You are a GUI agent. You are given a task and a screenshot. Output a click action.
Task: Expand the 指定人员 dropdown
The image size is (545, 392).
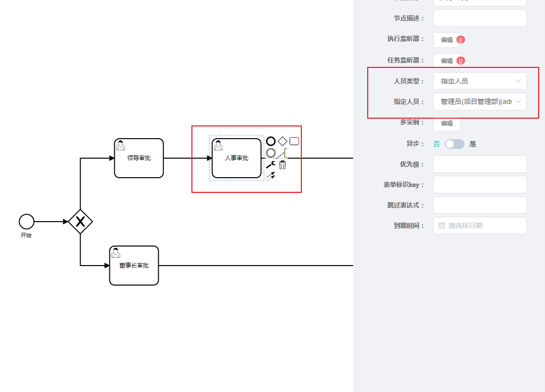pos(480,102)
